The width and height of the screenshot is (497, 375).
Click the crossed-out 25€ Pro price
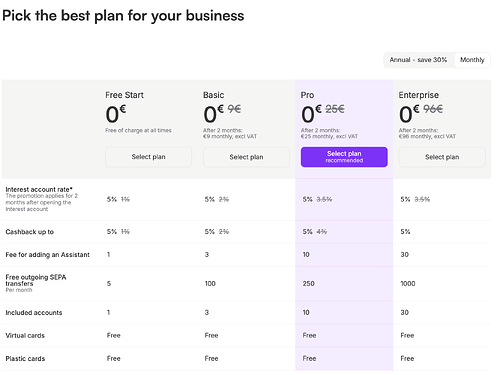[x=335, y=109]
